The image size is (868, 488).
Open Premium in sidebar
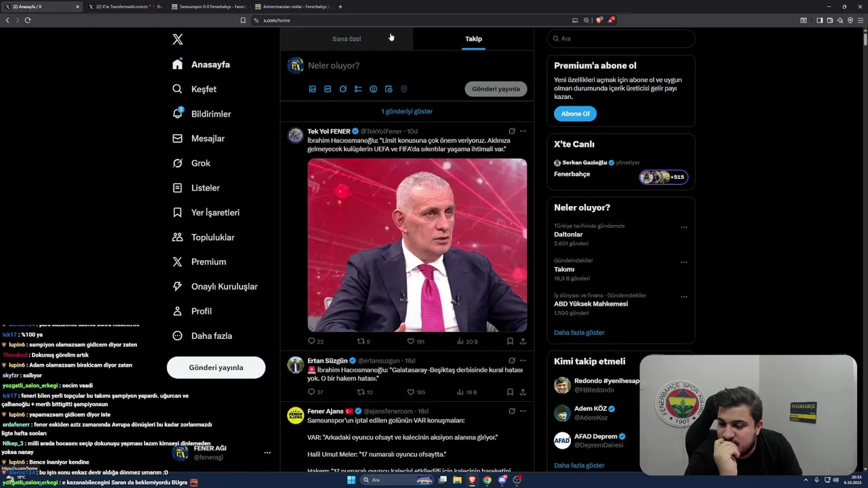tap(199, 262)
